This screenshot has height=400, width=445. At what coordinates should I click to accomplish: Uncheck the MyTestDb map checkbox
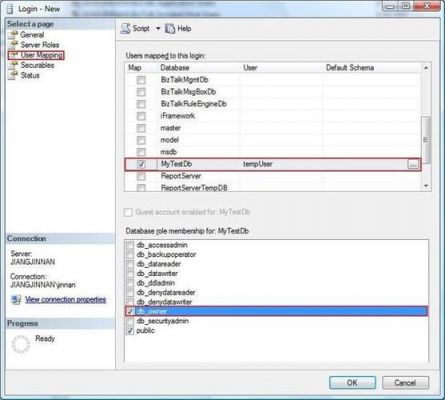point(141,164)
